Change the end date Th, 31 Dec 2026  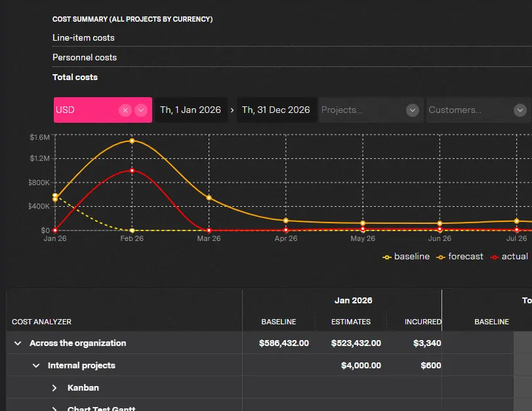(276, 110)
